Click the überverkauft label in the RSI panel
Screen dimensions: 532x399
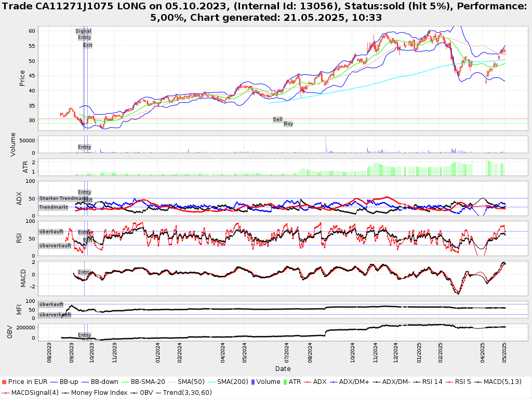[x=55, y=245]
